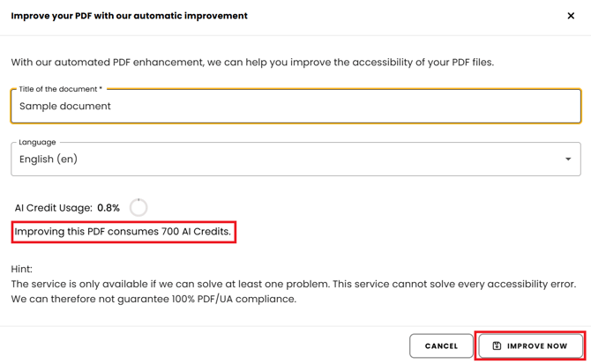Click the AI credit usage circular indicator
591x364 pixels.
pos(138,208)
